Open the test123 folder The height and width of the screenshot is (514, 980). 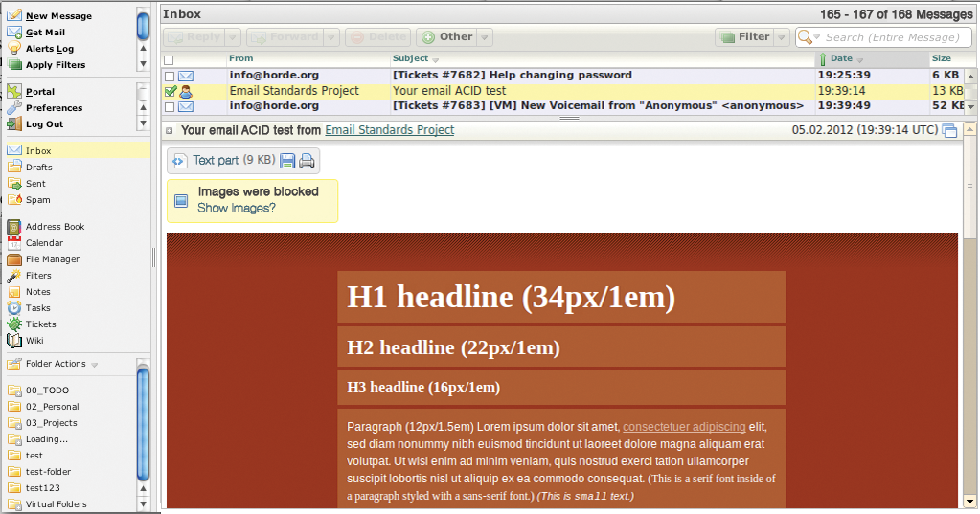(42, 487)
